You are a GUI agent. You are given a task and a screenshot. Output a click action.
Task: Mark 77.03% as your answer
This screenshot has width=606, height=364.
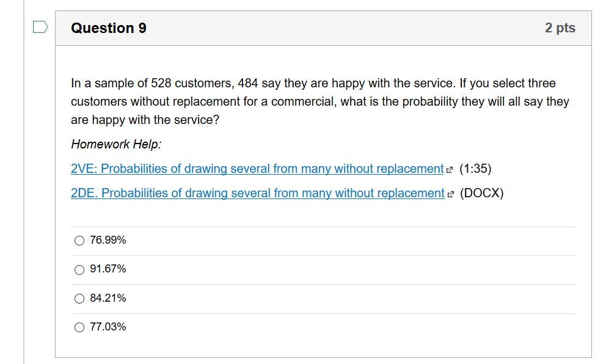coord(78,327)
